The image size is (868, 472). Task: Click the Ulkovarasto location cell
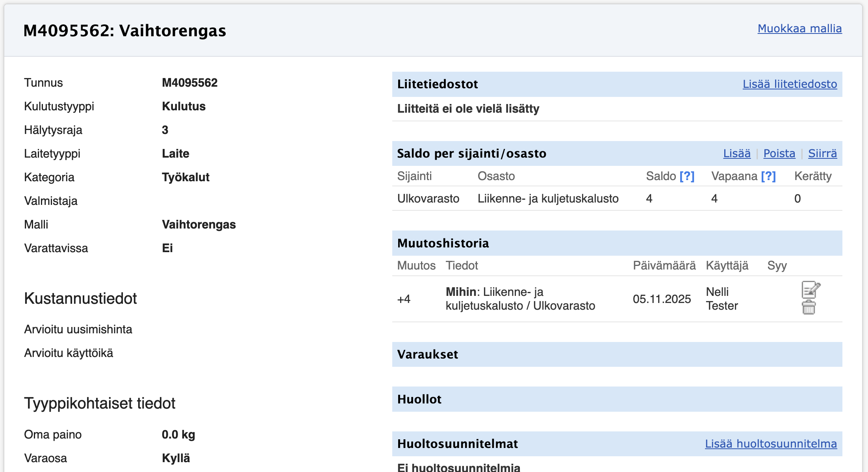(428, 199)
